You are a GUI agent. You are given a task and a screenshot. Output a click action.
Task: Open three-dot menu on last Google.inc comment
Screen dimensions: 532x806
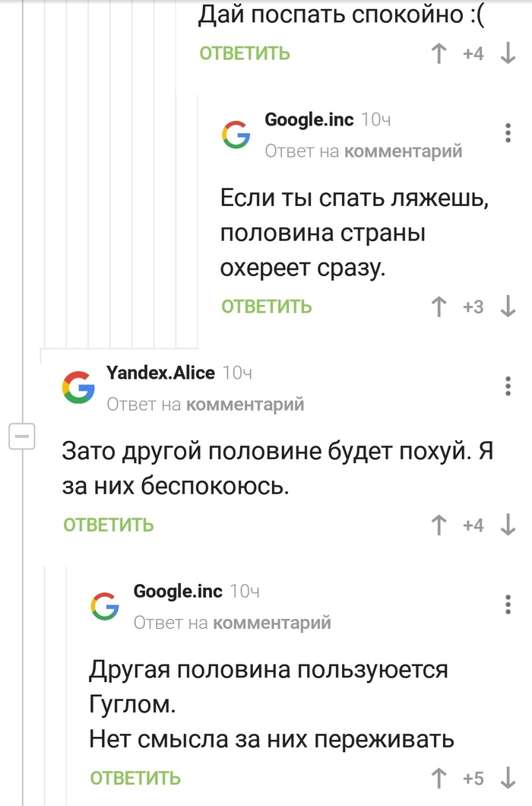[x=508, y=604]
